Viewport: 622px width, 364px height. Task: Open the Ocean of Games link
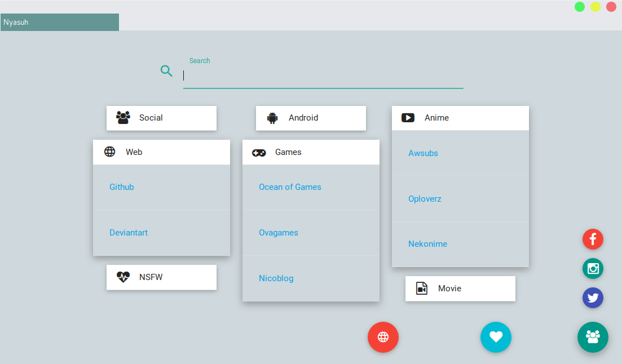click(290, 187)
